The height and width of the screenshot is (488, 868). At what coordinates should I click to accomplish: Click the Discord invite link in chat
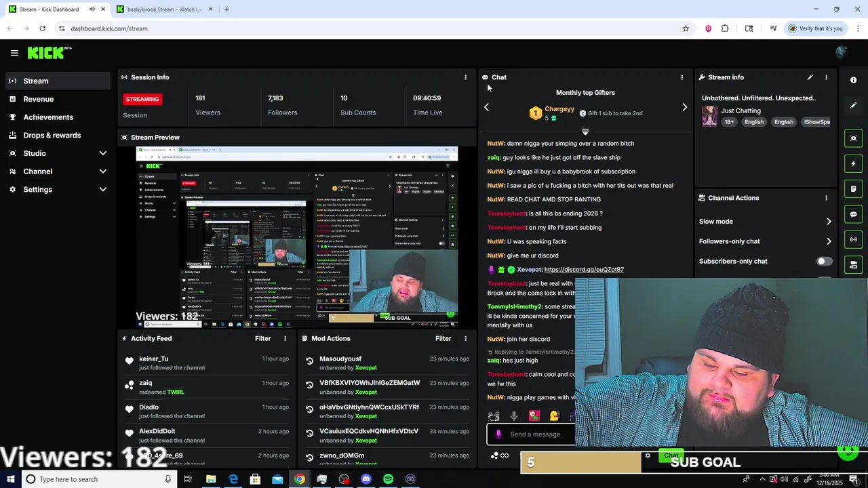point(584,270)
